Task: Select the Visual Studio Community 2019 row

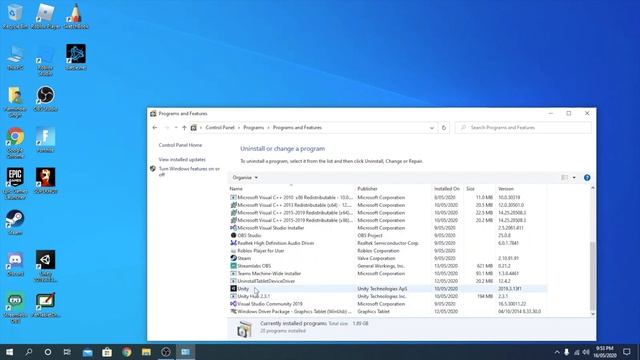Action: pyautogui.click(x=388, y=304)
